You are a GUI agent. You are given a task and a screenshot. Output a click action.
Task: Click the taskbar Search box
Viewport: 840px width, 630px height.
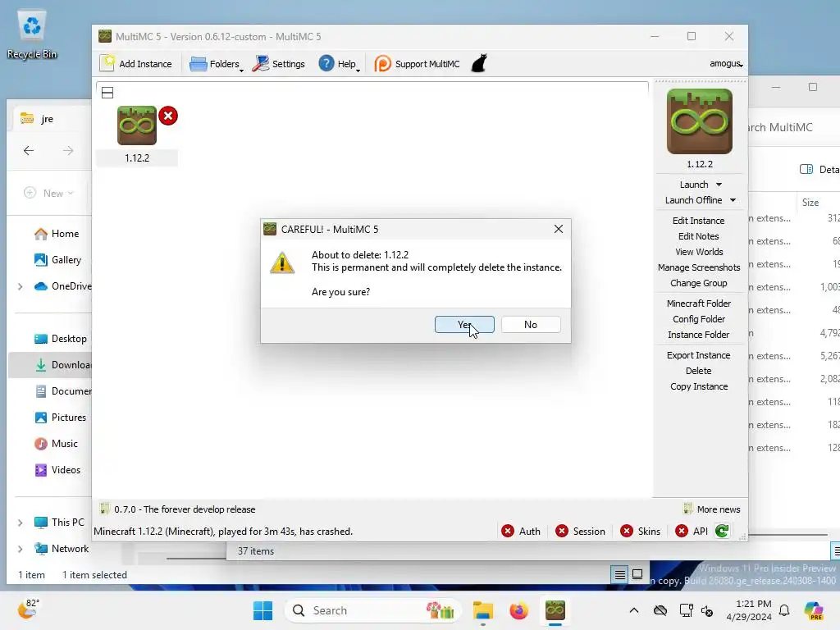point(373,610)
